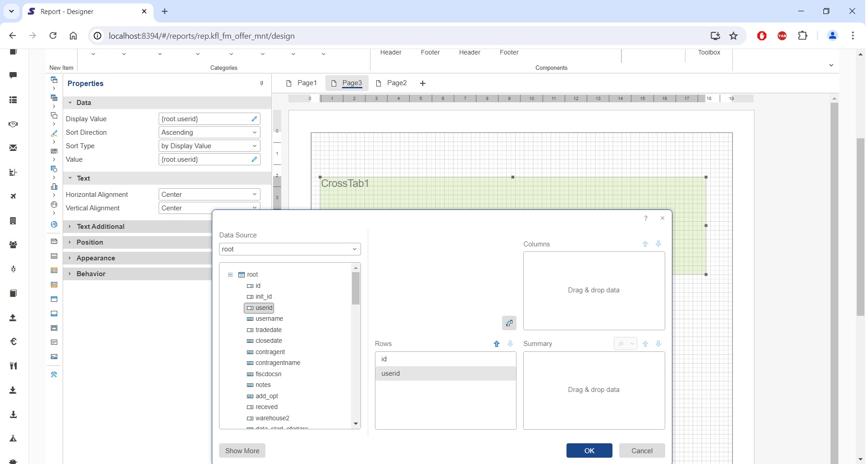This screenshot has height=464, width=868.
Task: Click the Columns move up arrow
Action: point(645,244)
